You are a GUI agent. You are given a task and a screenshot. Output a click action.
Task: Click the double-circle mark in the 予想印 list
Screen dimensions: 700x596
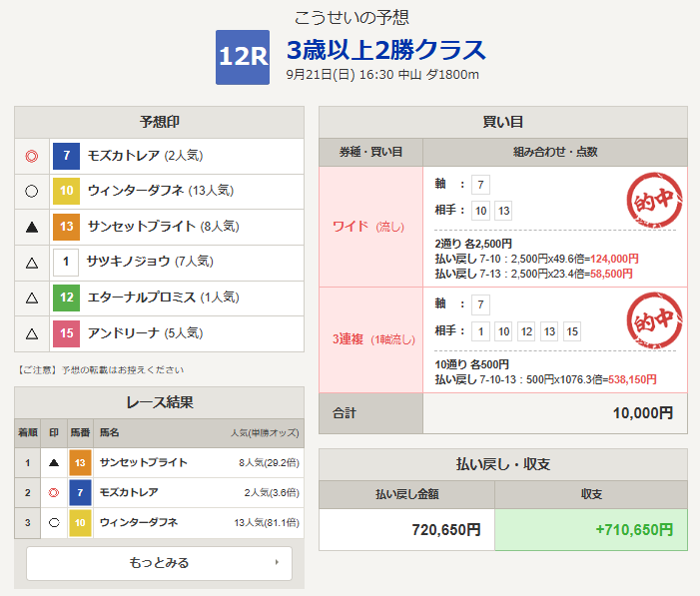[32, 157]
